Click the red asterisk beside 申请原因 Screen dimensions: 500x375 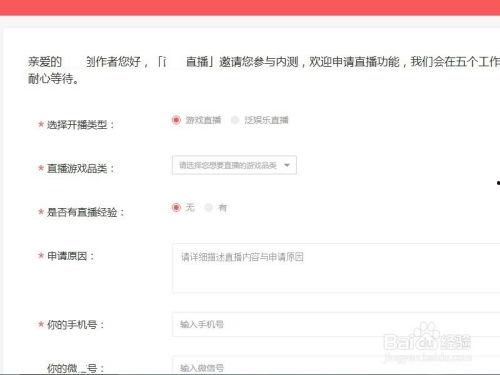(41, 255)
